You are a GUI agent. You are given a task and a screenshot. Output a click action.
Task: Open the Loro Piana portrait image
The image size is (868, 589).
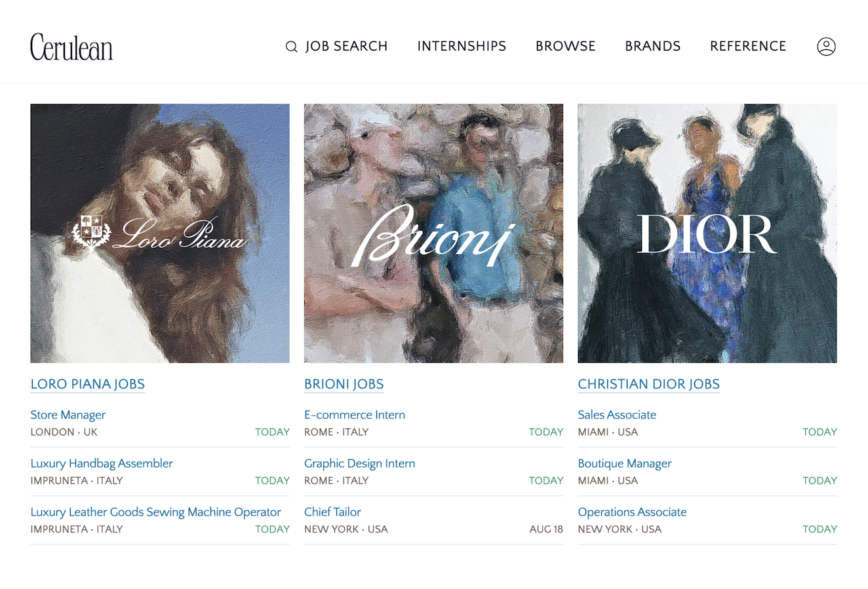[160, 233]
